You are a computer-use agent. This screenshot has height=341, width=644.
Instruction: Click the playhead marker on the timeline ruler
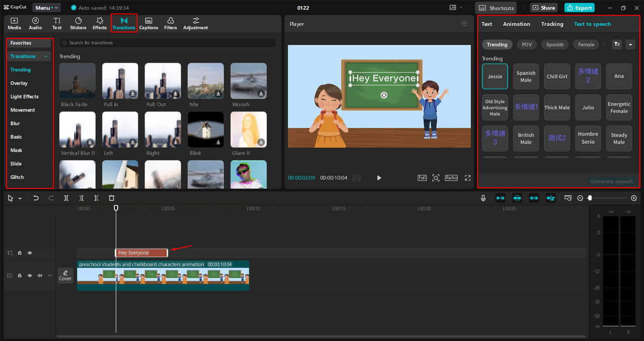point(116,208)
